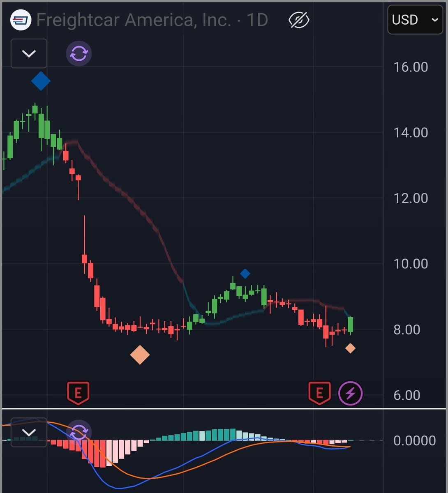Click the purple refresh icon in the MACD pane
The image size is (448, 493).
[79, 432]
